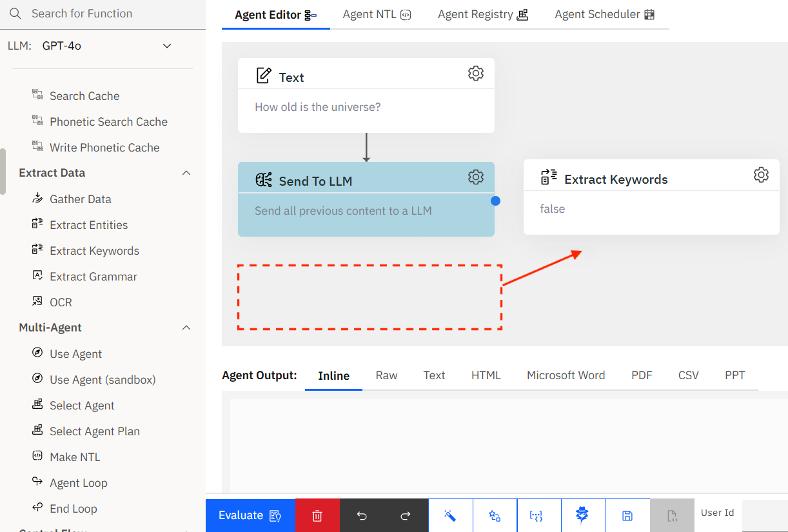Screen dimensions: 788x532
Task: Select the Raw output tab
Action: pyautogui.click(x=387, y=375)
